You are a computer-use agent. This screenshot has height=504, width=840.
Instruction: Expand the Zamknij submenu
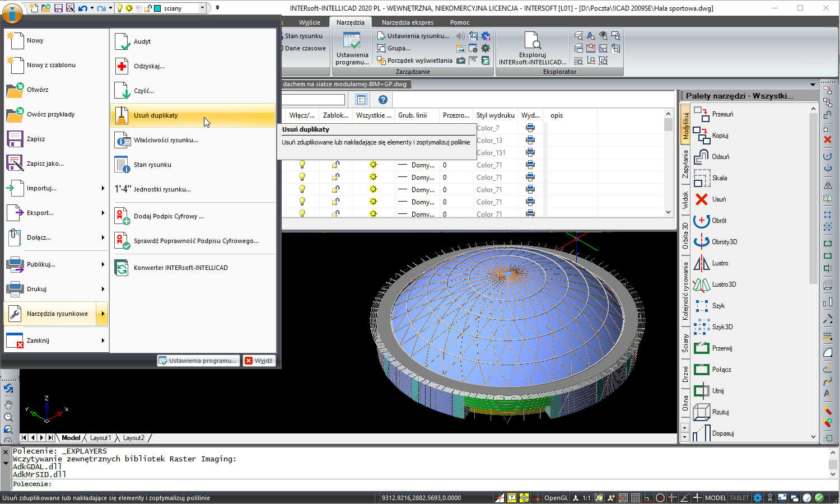coord(56,340)
